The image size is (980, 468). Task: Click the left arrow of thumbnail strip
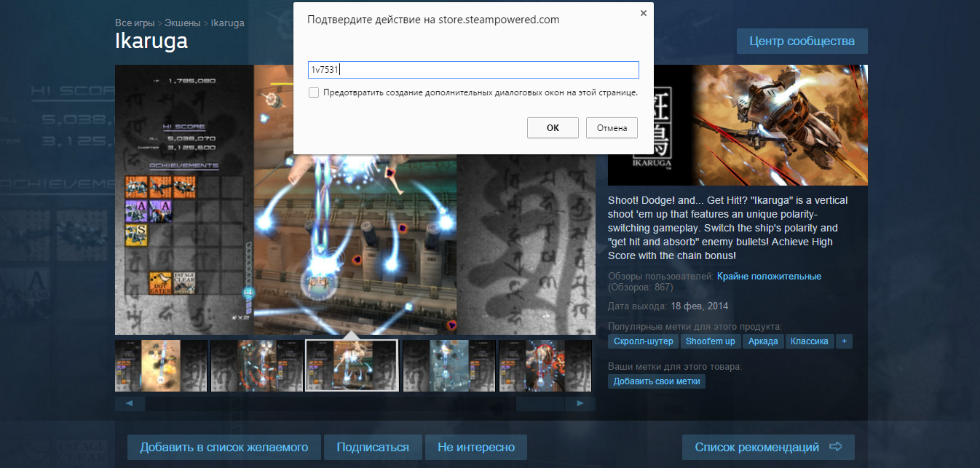pyautogui.click(x=130, y=403)
